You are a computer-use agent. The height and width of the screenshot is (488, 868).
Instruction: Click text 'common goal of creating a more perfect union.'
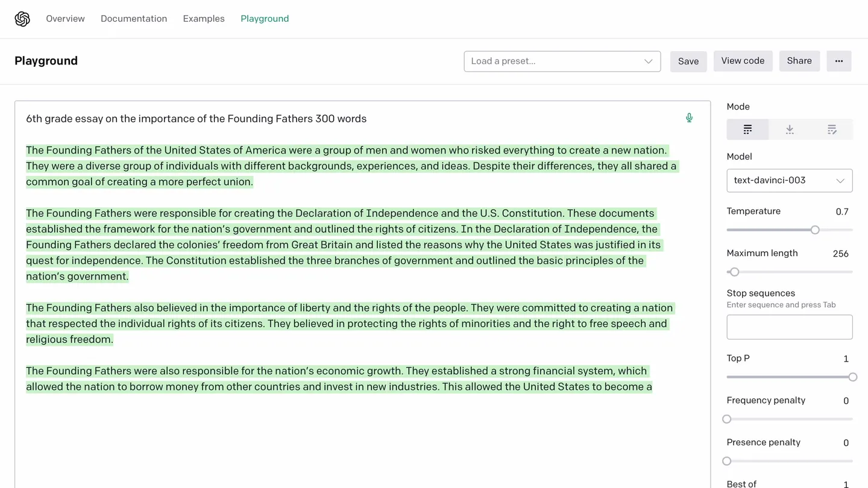[x=139, y=182]
